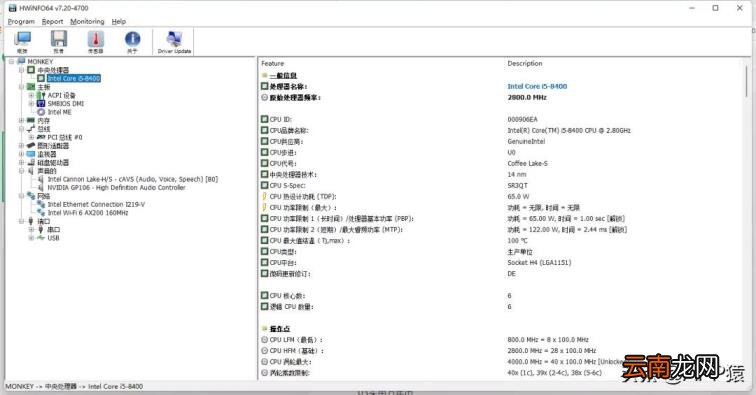Collapse the MONKEY root tree node
The height and width of the screenshot is (395, 756).
coord(12,62)
